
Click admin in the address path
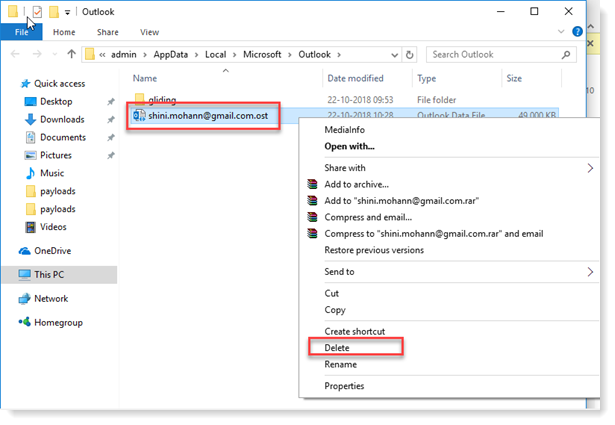point(124,54)
